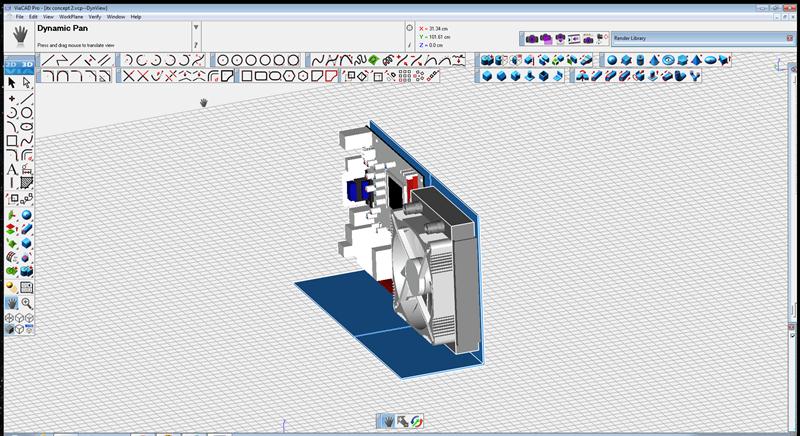Activate the Zoom magnifier tool

[27, 303]
